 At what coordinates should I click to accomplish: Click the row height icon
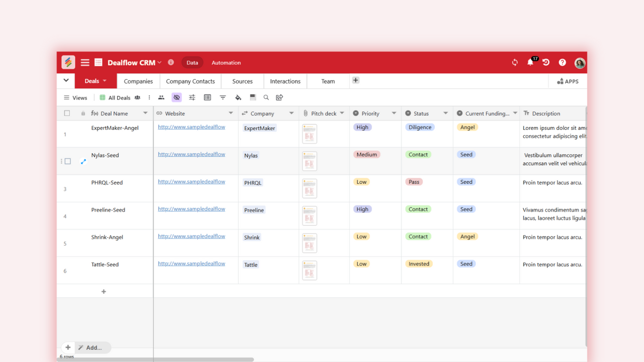[x=253, y=97]
